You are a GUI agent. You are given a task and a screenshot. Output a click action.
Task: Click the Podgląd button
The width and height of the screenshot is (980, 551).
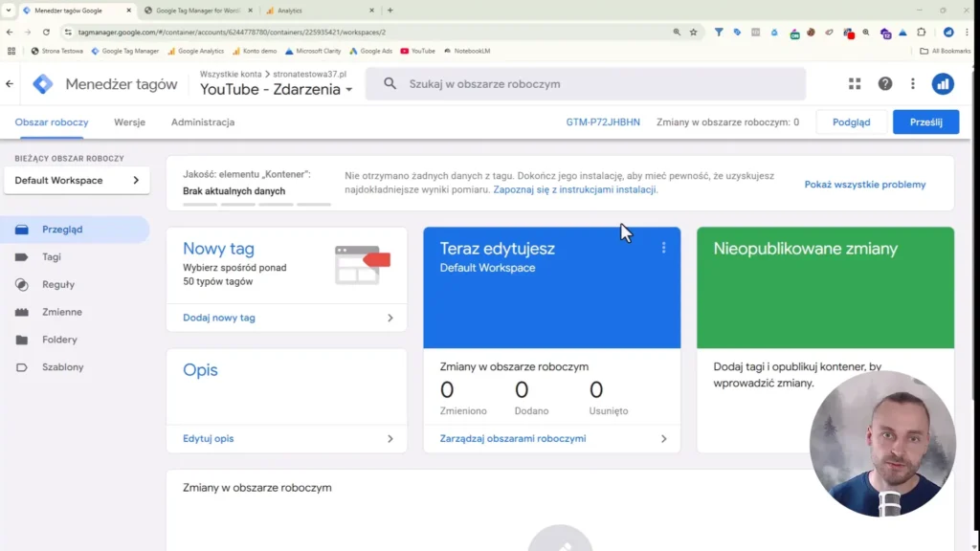[851, 122]
